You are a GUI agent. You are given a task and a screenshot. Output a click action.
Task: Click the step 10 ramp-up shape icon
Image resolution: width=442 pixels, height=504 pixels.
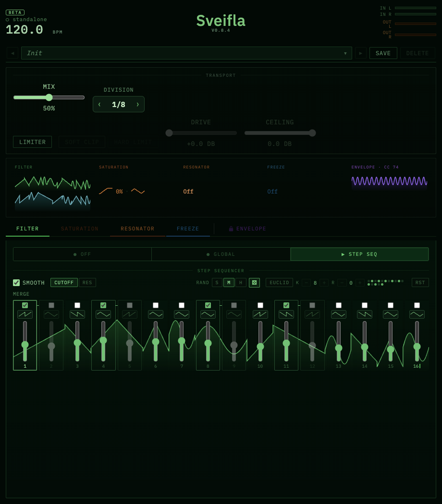(x=260, y=314)
